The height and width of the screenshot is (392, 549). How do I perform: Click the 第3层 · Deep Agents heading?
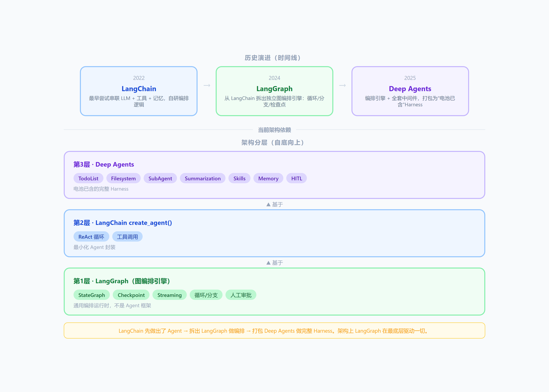104,165
